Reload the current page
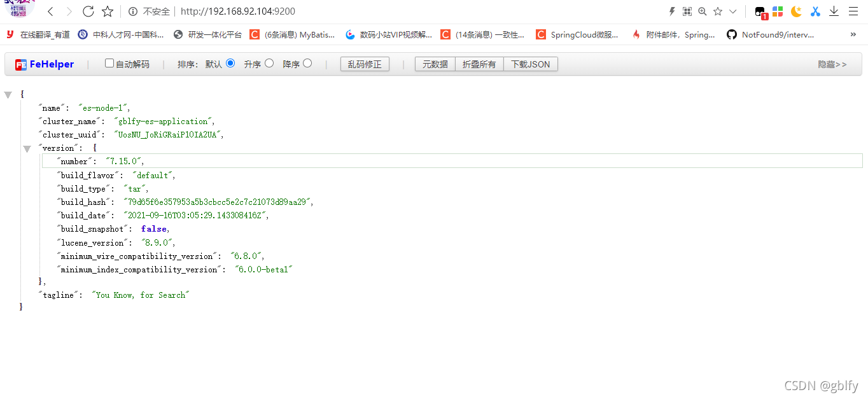Image resolution: width=868 pixels, height=399 pixels. click(x=88, y=11)
